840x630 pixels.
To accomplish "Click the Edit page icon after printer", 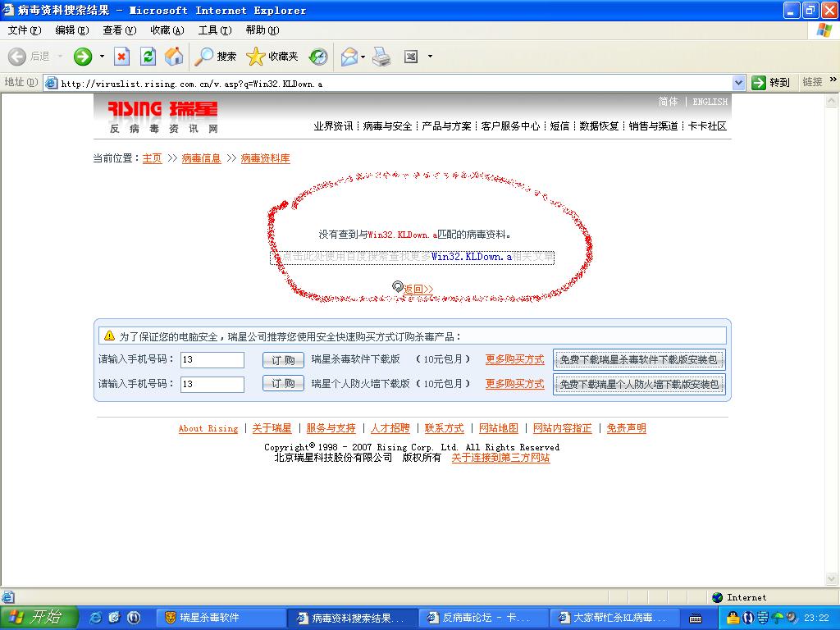I will pyautogui.click(x=411, y=57).
